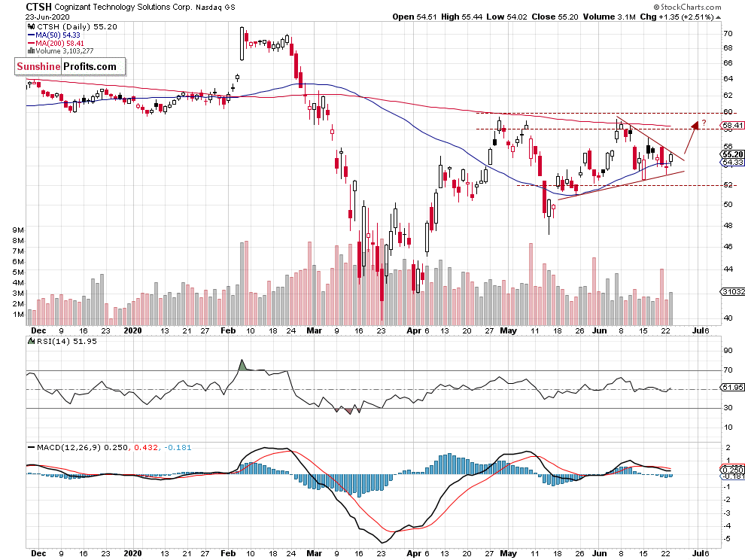Click the Chg +1.35 (+2.51%) value
Image resolution: width=745 pixels, height=560 pixels.
click(x=677, y=17)
